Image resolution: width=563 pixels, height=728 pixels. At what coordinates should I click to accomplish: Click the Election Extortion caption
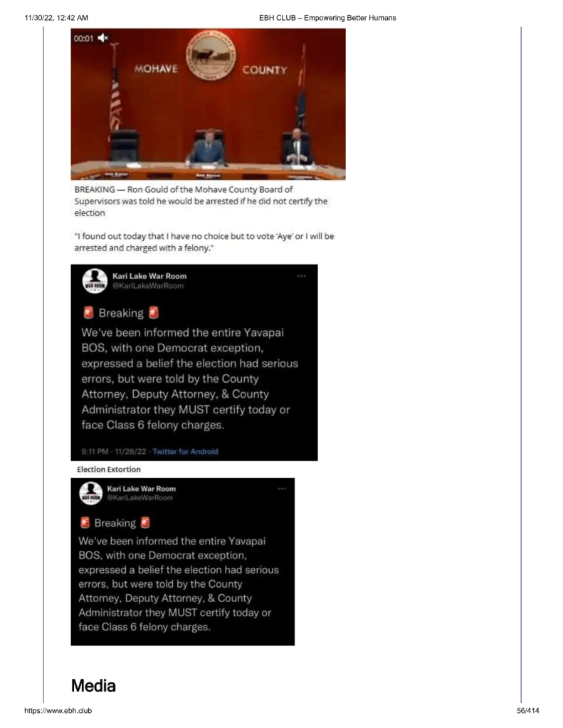109,470
